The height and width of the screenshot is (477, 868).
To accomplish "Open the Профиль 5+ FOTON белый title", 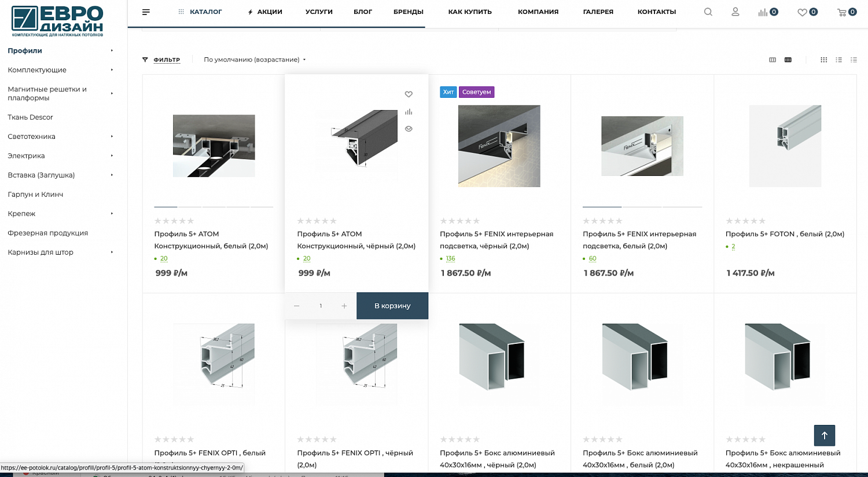I will pos(785,234).
